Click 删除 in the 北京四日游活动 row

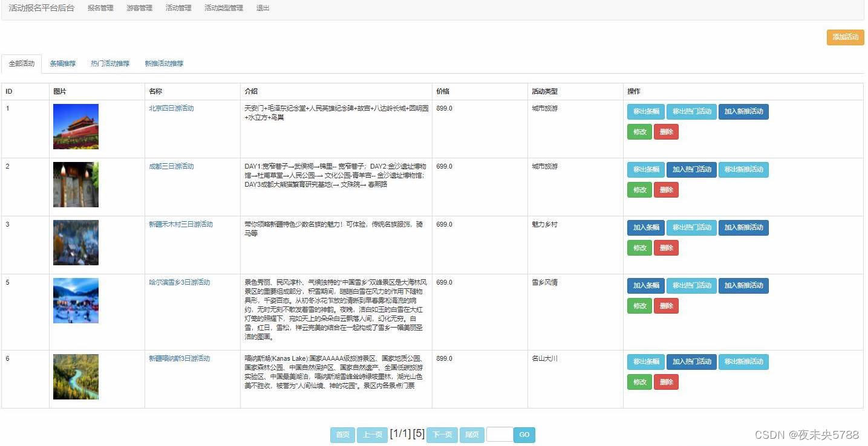[x=666, y=132]
